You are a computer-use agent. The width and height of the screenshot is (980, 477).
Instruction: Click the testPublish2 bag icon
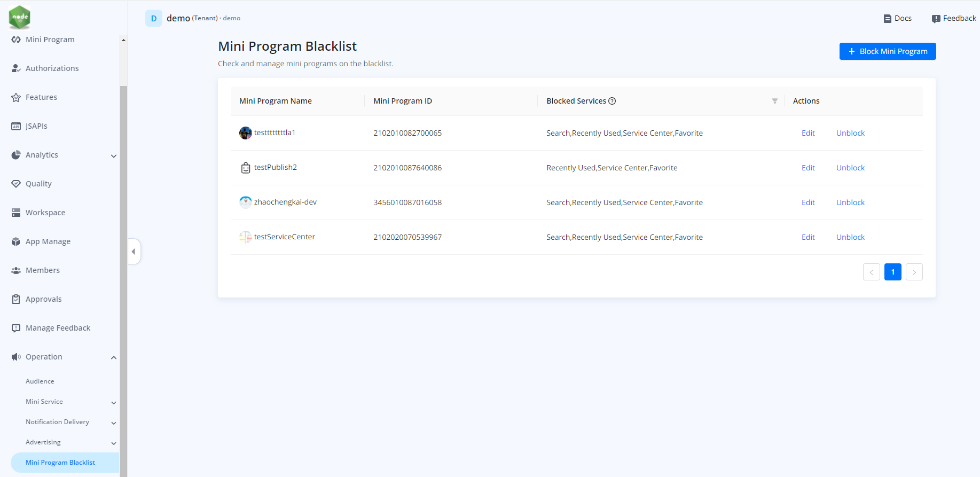point(245,168)
